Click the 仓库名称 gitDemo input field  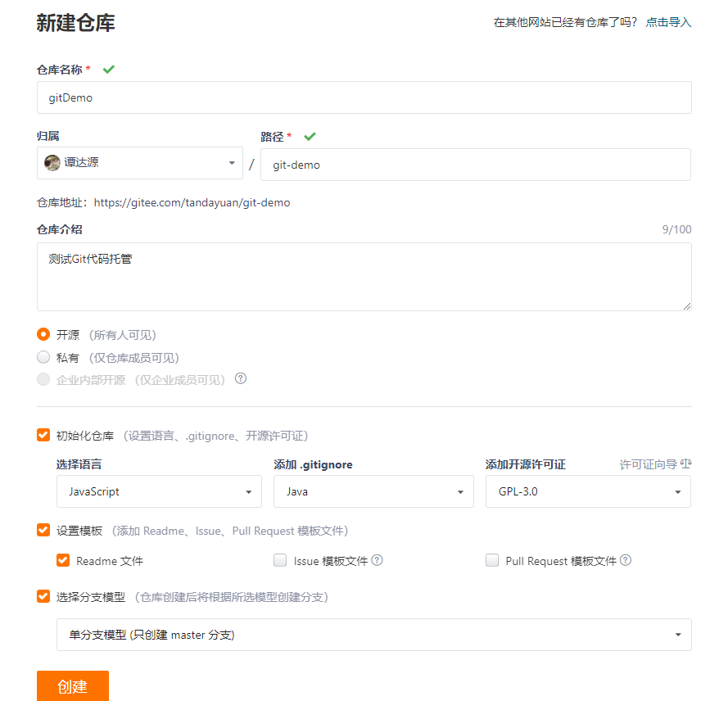click(x=364, y=97)
